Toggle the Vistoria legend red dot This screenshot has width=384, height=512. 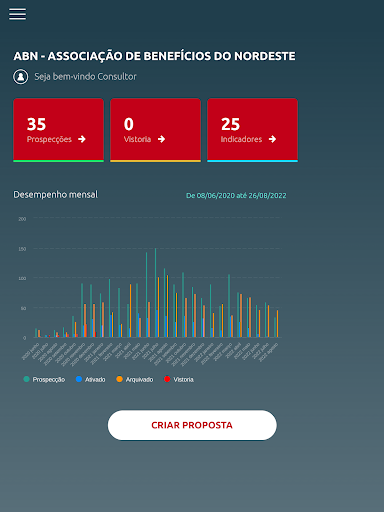pos(167,379)
